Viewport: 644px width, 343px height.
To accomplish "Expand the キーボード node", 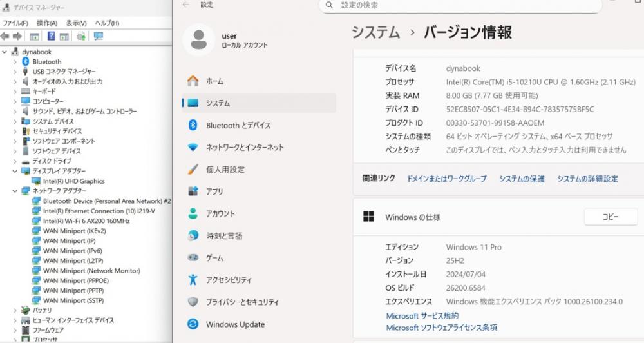I will pos(15,92).
